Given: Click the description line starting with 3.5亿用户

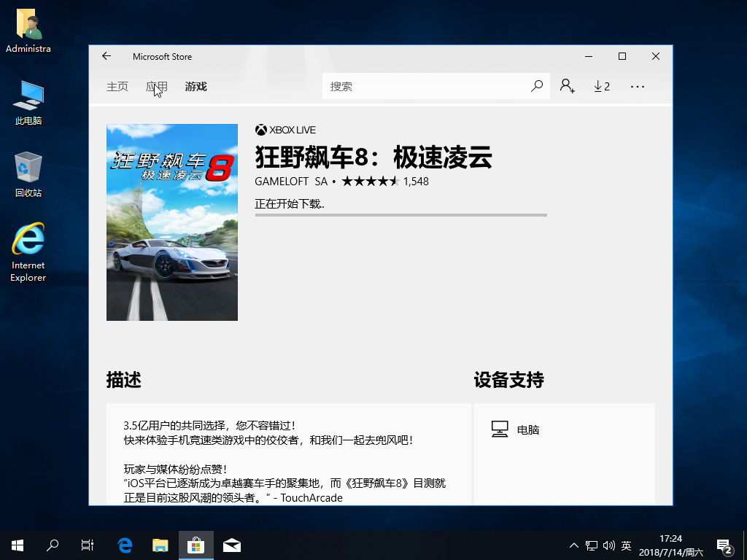Looking at the screenshot, I should click(209, 425).
